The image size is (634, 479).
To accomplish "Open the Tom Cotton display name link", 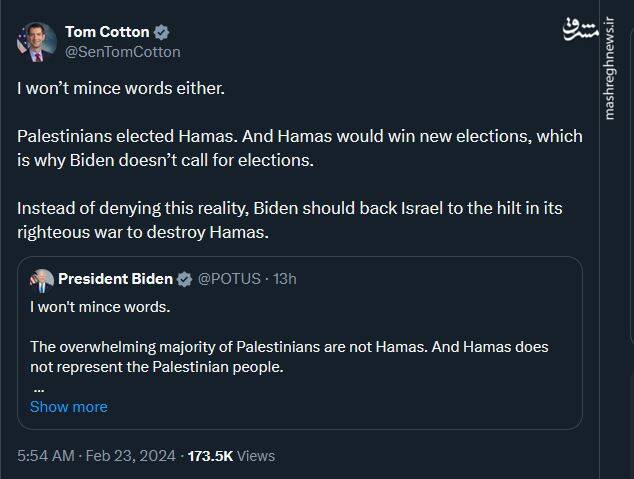I will tap(108, 32).
